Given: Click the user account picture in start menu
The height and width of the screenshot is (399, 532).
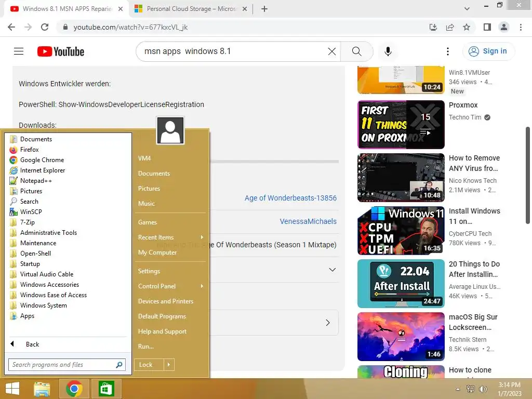Looking at the screenshot, I should tap(170, 130).
